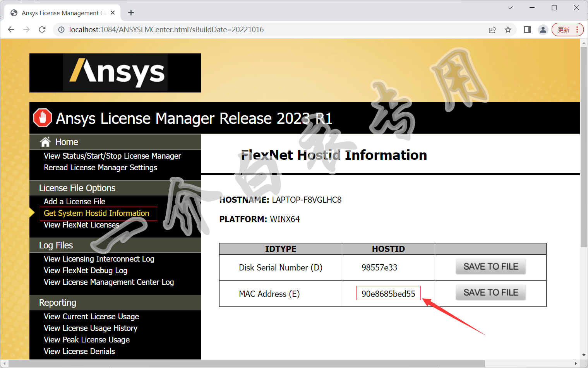Select Reread License Manager Settings
This screenshot has width=588, height=368.
[101, 168]
